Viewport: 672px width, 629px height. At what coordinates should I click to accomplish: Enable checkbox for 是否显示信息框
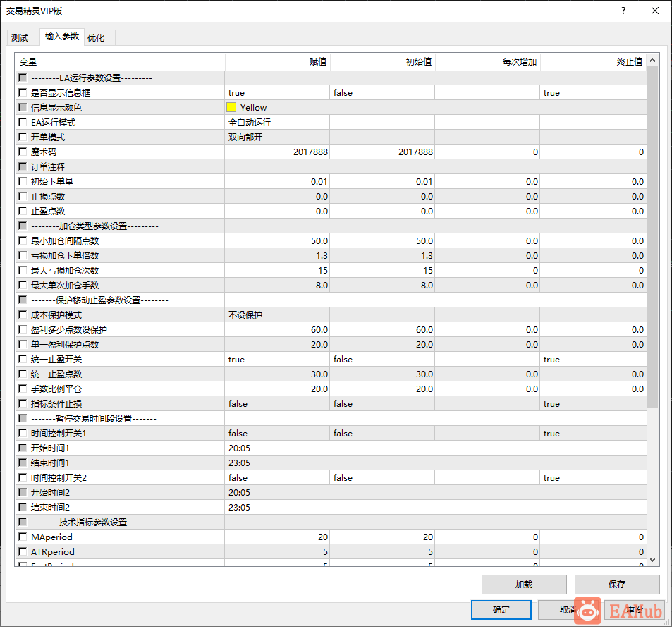point(23,92)
